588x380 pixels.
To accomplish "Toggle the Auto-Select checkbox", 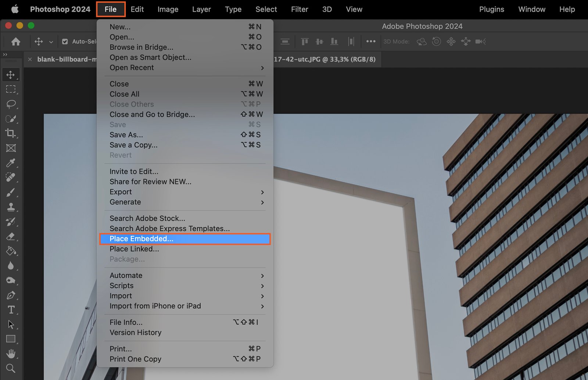I will pyautogui.click(x=65, y=42).
